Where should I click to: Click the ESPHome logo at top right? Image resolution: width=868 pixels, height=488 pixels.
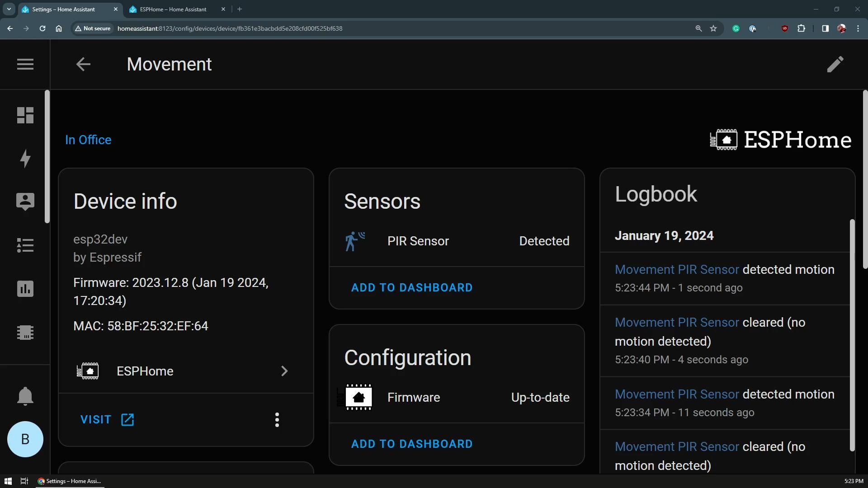click(780, 140)
